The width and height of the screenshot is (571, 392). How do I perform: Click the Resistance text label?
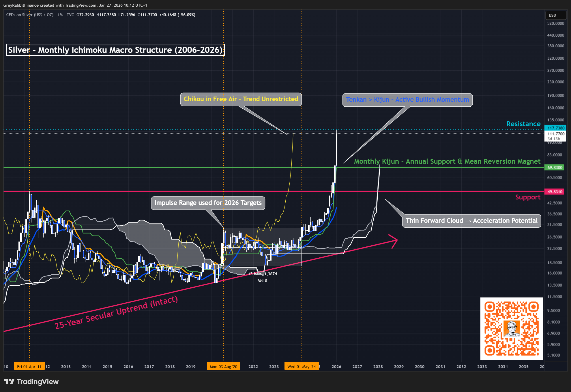coord(523,124)
